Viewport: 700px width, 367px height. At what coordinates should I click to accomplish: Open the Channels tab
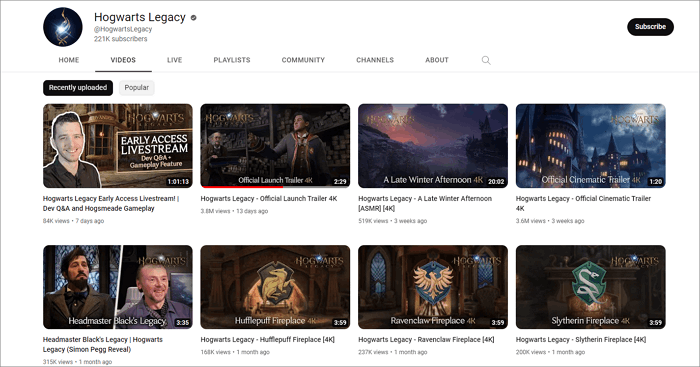click(x=375, y=60)
